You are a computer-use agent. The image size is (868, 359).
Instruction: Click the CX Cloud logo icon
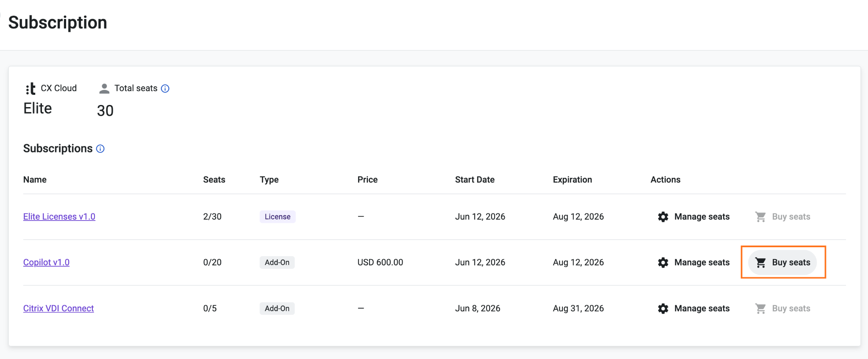pyautogui.click(x=31, y=88)
